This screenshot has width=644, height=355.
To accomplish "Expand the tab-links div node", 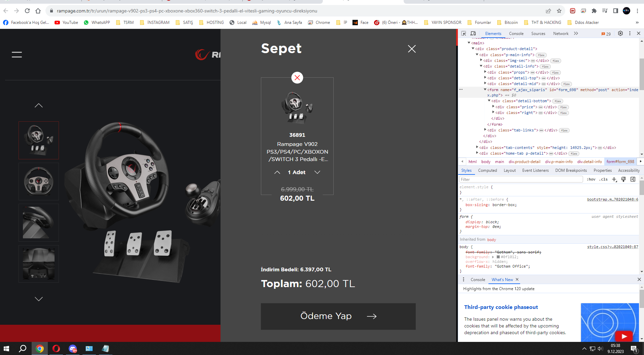I will click(x=485, y=130).
